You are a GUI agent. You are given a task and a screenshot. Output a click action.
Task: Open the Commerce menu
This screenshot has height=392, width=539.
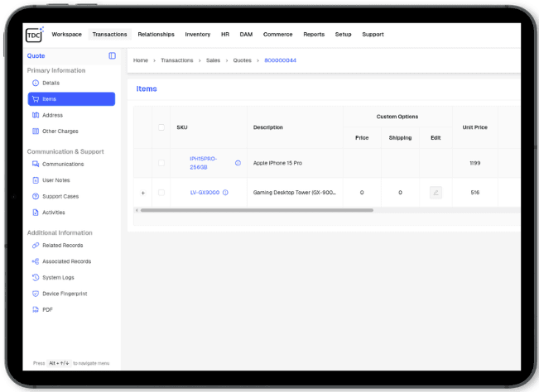[277, 35]
